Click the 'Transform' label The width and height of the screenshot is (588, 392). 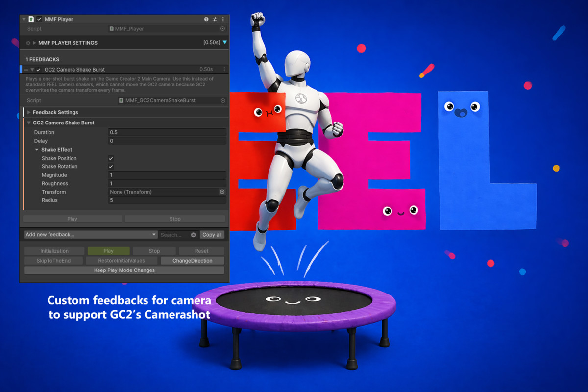pyautogui.click(x=54, y=192)
